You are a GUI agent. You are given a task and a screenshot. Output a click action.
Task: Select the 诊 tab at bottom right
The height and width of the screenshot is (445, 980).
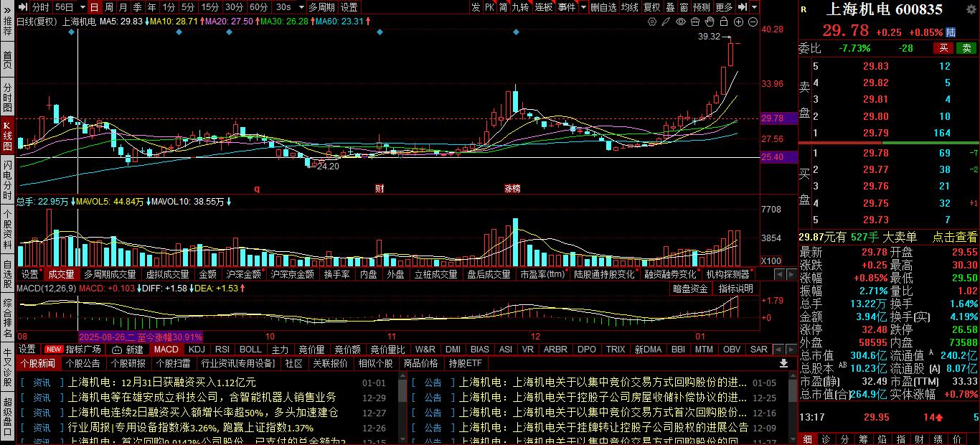pyautogui.click(x=826, y=439)
